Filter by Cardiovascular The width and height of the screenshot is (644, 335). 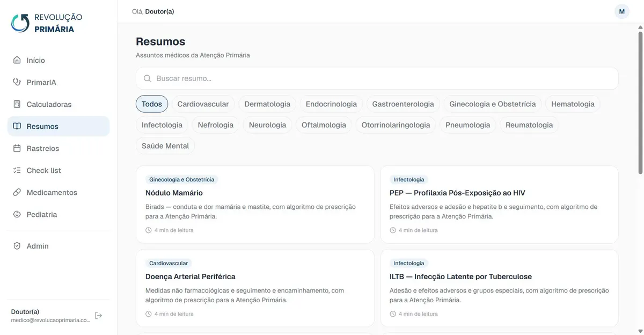(x=203, y=104)
